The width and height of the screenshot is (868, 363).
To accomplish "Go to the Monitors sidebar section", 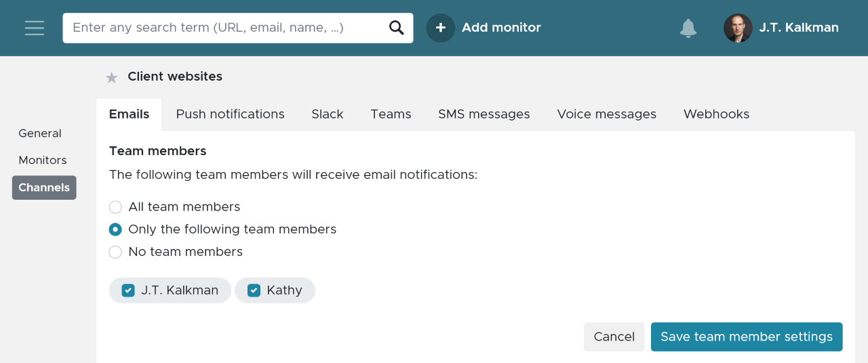I will [43, 161].
